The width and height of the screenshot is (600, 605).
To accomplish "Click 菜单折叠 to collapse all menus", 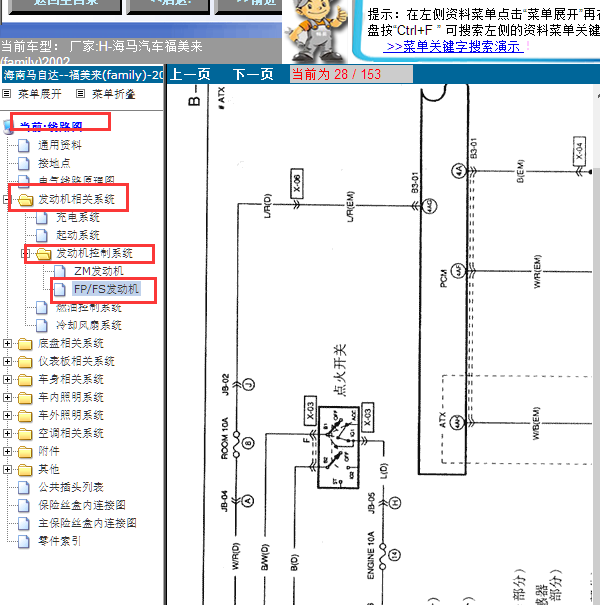I will coord(113,94).
